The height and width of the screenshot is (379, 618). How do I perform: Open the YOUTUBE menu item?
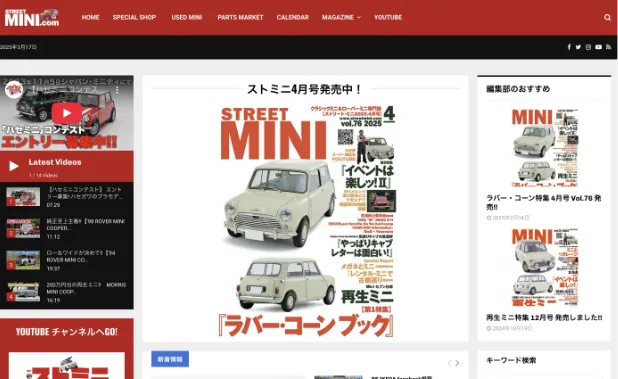click(388, 17)
